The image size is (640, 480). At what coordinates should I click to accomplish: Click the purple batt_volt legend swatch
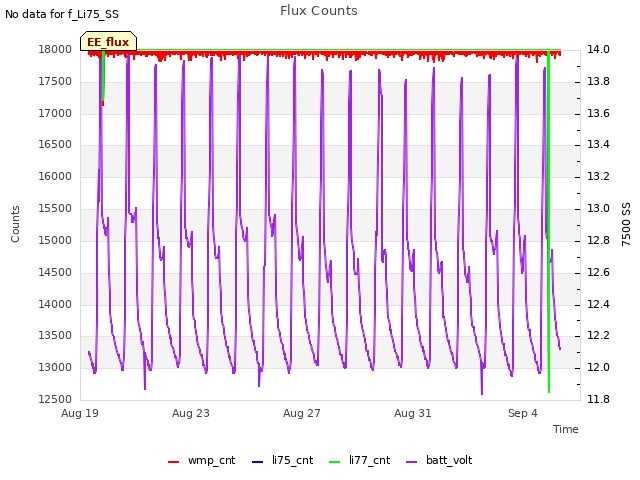[x=412, y=462]
